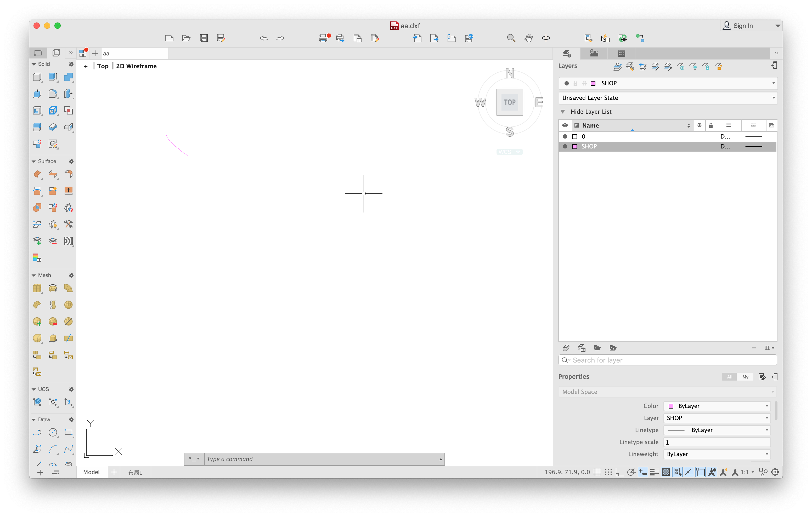Toggle visibility of layer 0
Viewport: 812px width, 517px height.
pos(565,136)
